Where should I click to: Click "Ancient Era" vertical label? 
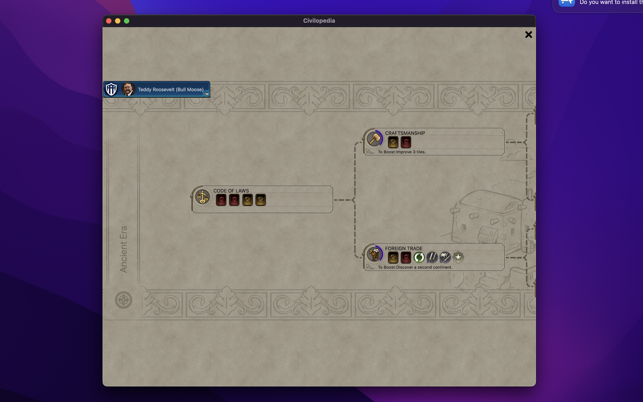[x=123, y=249]
